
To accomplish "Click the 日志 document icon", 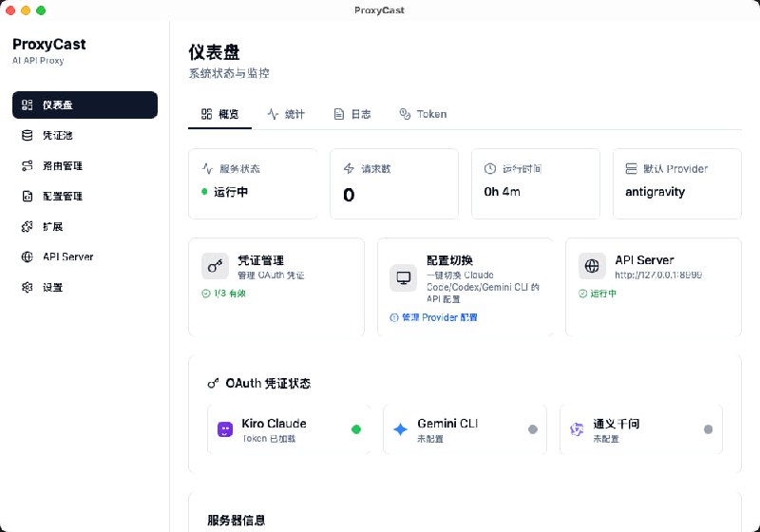I will [x=339, y=114].
